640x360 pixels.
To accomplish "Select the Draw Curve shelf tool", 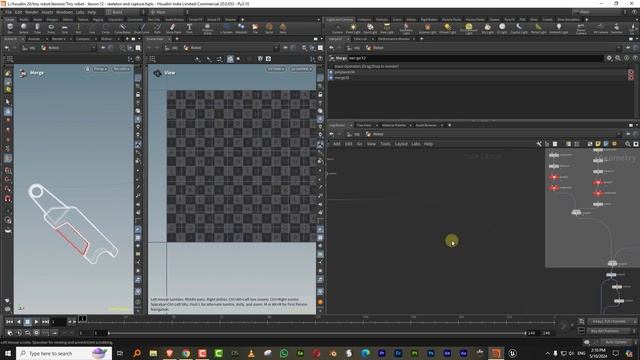I will click(141, 28).
